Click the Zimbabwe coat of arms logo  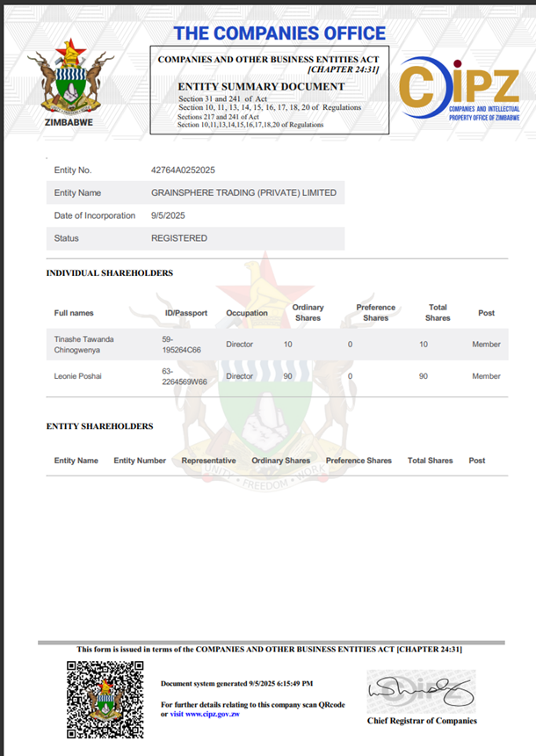point(70,76)
